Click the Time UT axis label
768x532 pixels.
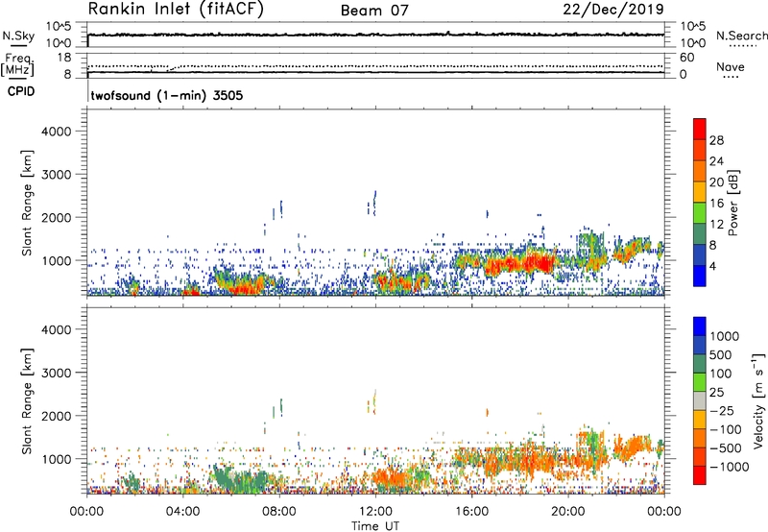pyautogui.click(x=375, y=526)
